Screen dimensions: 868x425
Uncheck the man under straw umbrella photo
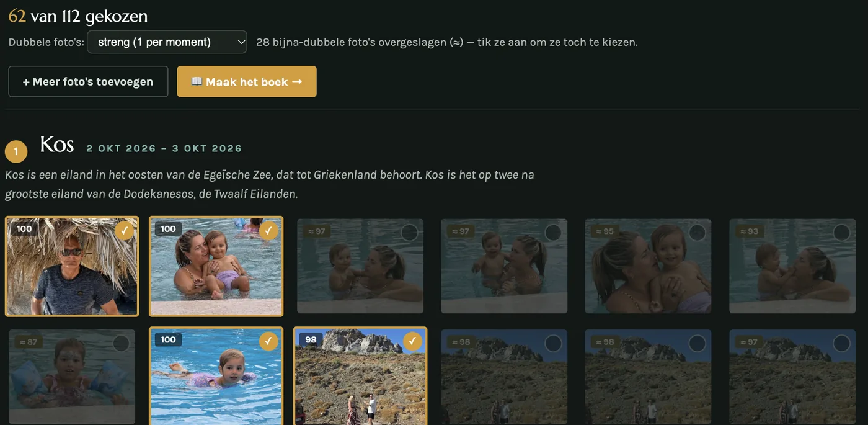pos(125,231)
